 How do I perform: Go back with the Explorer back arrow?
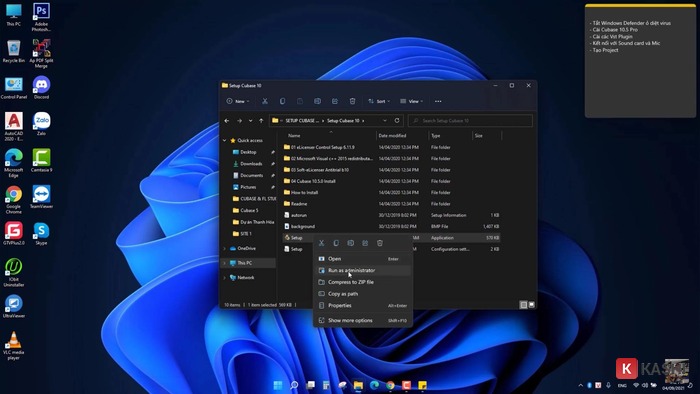(x=227, y=120)
